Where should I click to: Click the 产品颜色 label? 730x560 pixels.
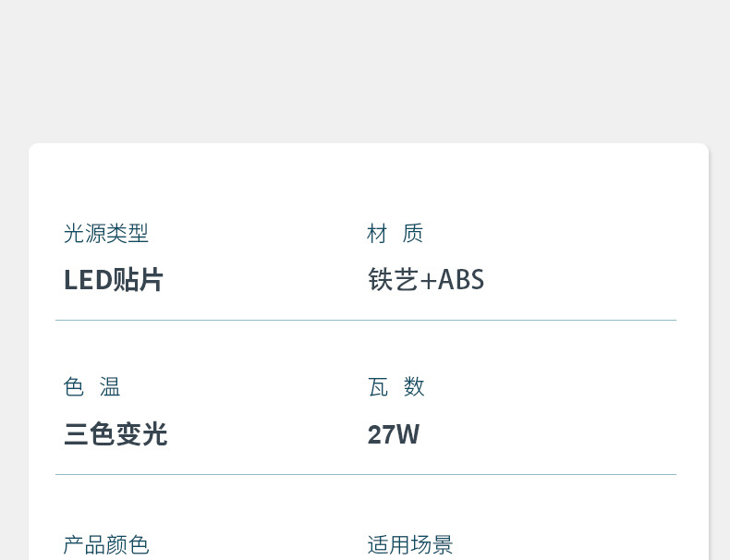pos(105,545)
